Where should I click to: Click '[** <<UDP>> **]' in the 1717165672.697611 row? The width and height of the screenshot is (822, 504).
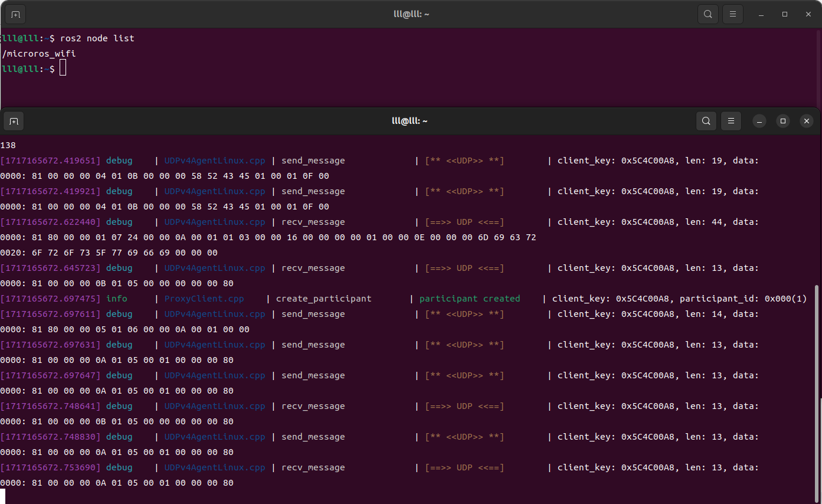pyautogui.click(x=464, y=314)
